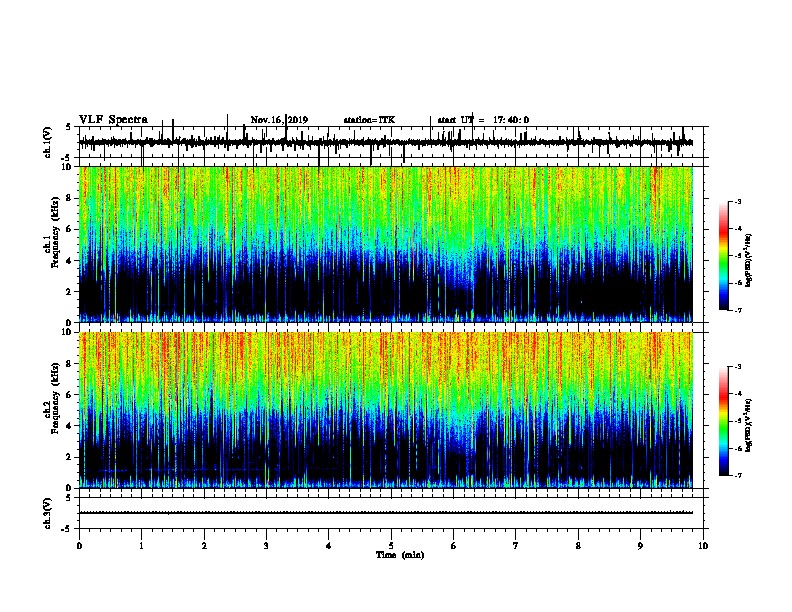Click the "2" kHz tick of ch.2 frequency axis
792x612 pixels.
70,457
